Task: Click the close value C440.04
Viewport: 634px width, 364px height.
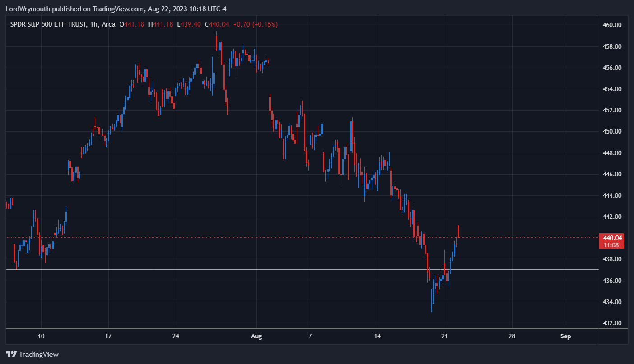Action: point(218,24)
